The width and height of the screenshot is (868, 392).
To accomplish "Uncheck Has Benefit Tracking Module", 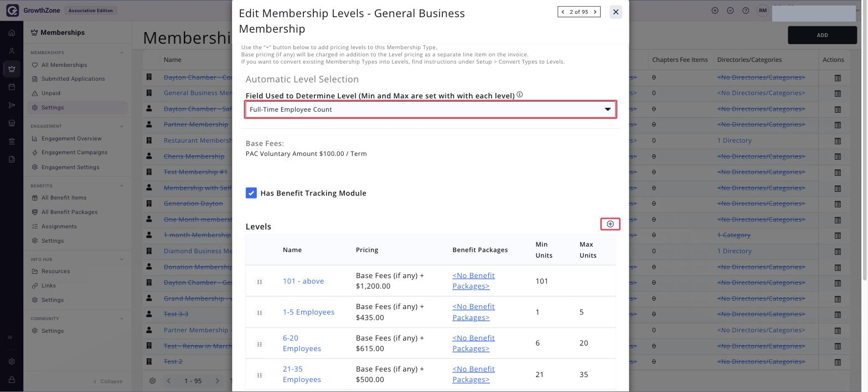I will click(251, 193).
